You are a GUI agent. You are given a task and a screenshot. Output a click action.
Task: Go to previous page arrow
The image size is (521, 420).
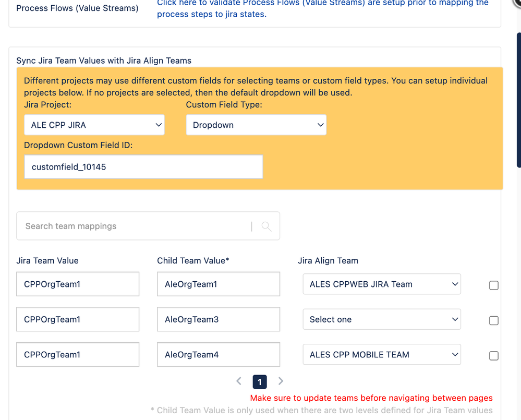tap(238, 381)
